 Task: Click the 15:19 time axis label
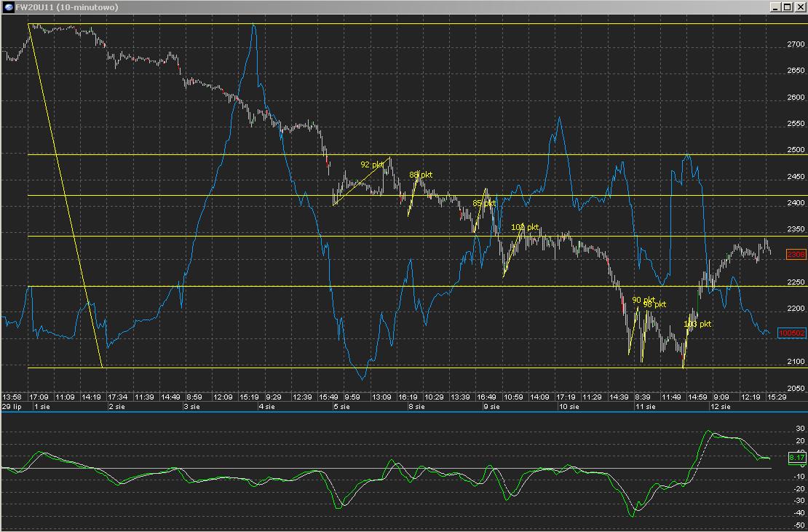coord(250,397)
